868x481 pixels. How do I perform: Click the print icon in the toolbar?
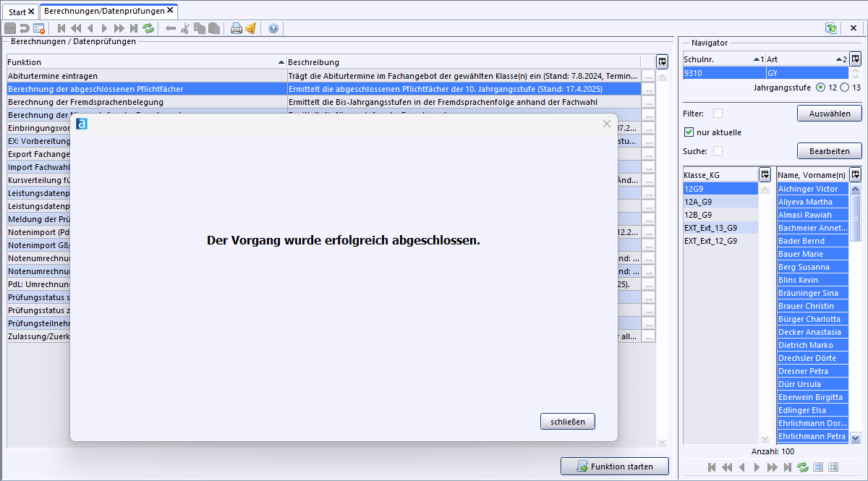[x=236, y=28]
